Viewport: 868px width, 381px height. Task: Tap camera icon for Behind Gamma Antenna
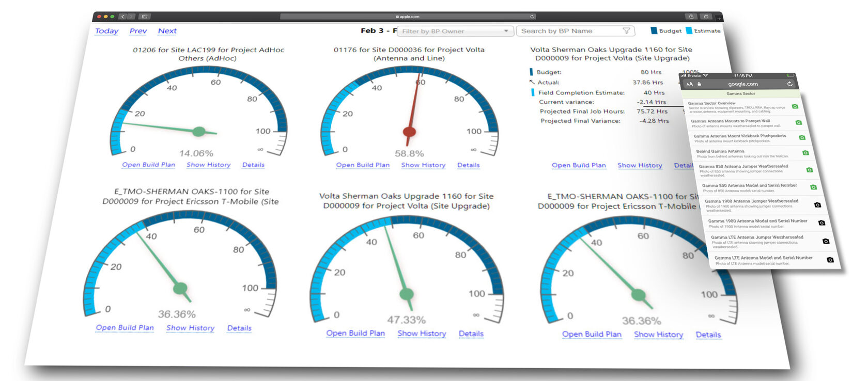pos(805,153)
